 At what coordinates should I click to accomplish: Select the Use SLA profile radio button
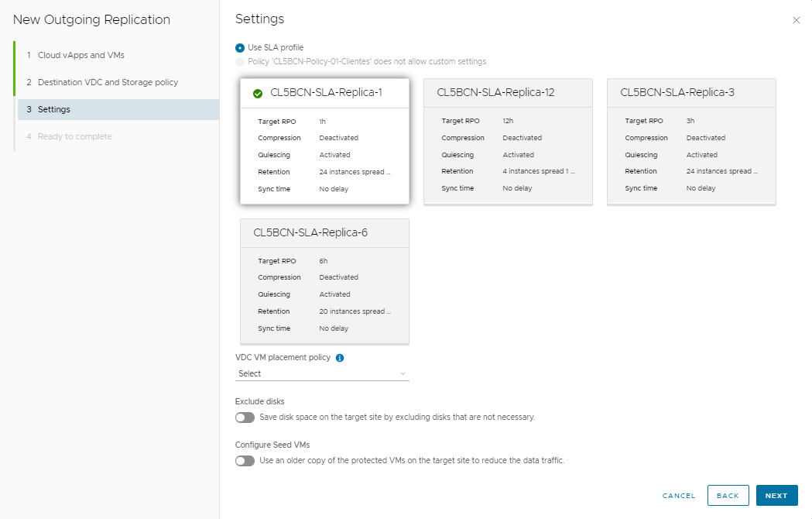coord(240,48)
